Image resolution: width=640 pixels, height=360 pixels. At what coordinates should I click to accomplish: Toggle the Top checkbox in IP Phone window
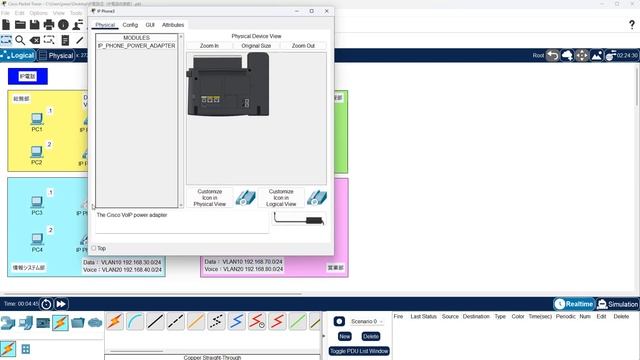93,248
